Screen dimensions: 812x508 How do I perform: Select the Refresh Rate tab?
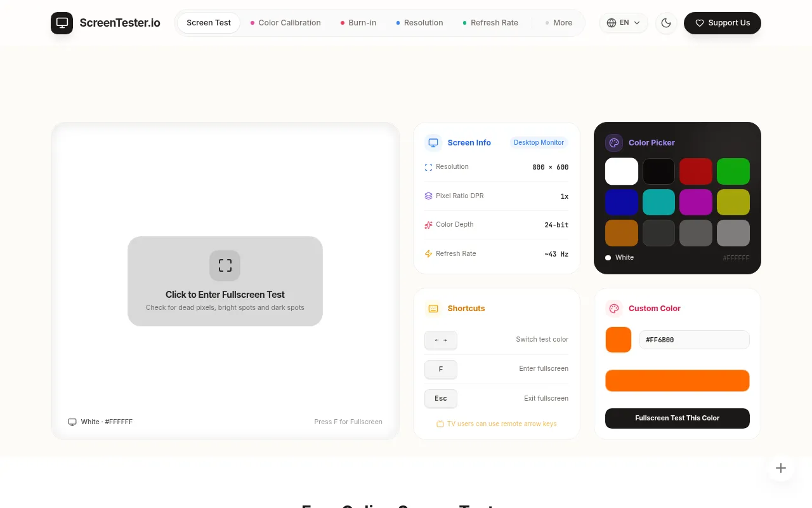(490, 23)
